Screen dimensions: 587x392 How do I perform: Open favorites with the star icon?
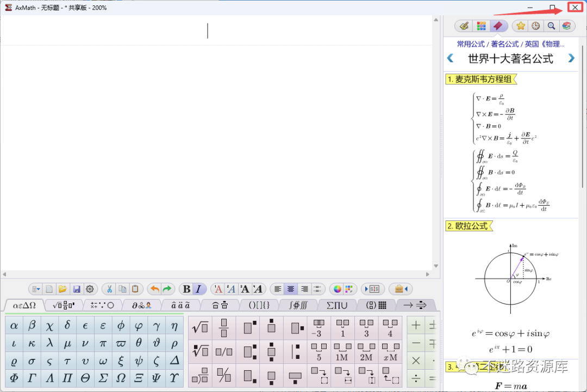tap(520, 26)
